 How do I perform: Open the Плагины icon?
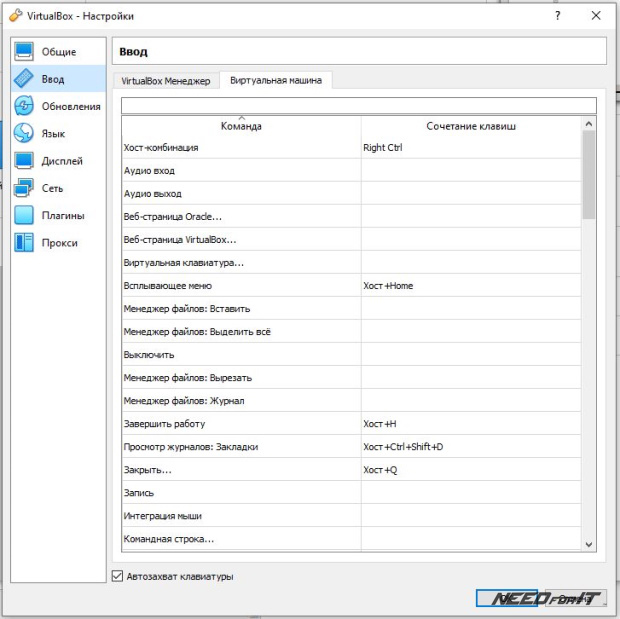pos(24,215)
